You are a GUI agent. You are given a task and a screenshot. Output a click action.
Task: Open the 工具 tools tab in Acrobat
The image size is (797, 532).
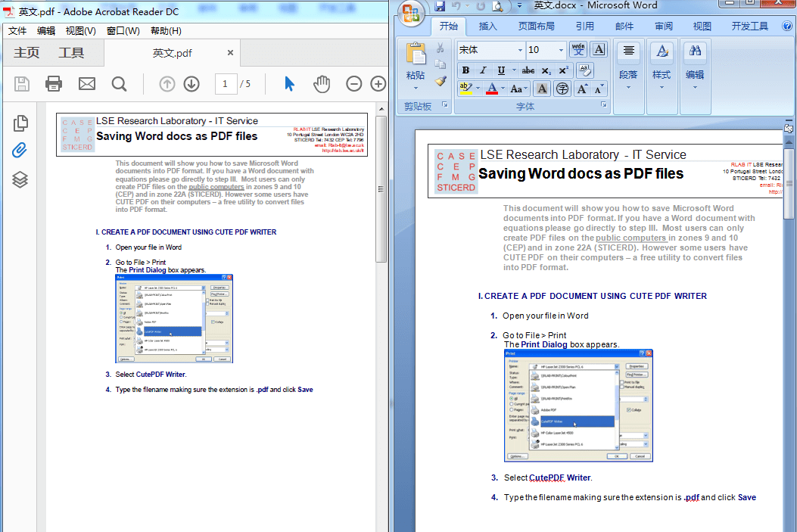71,53
